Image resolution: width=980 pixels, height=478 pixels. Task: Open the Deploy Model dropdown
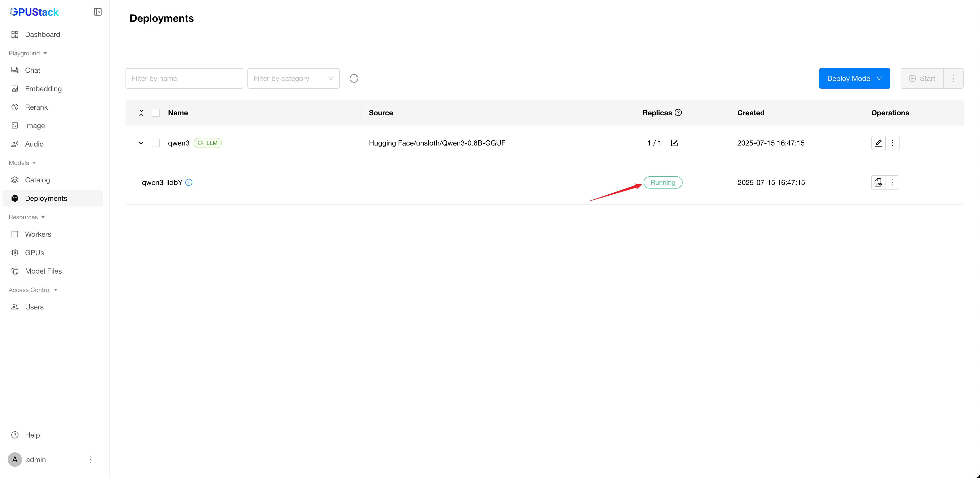[x=854, y=78]
